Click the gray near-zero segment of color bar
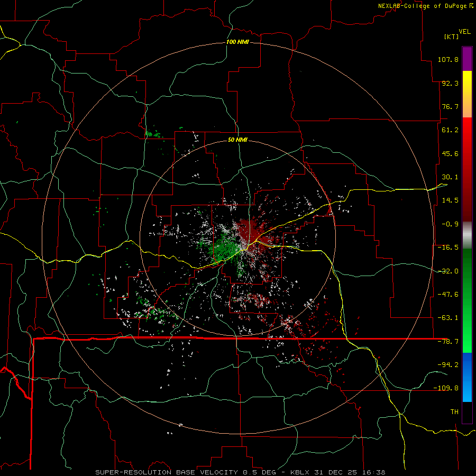This screenshot has height=476, width=476. tap(467, 235)
